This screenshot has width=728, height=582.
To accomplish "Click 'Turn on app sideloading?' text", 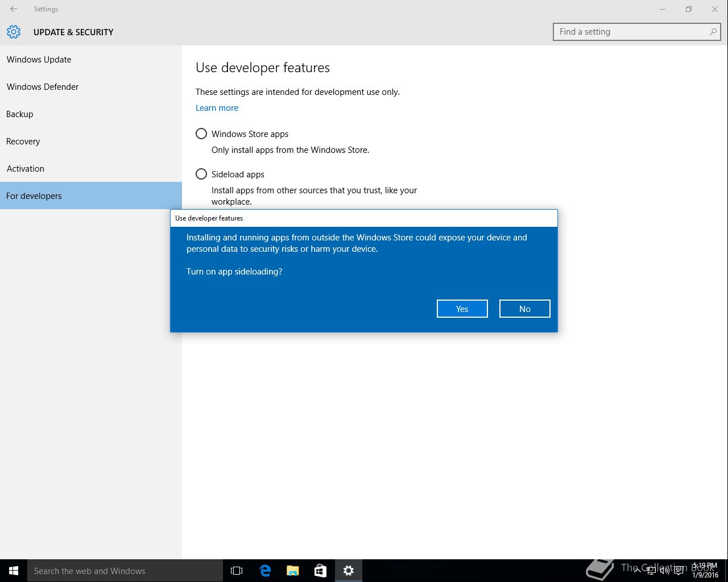I will (234, 272).
